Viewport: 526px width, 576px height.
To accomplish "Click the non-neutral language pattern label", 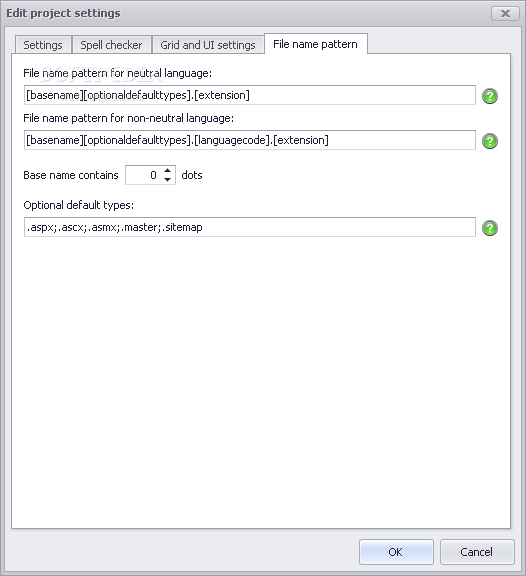I will click(x=129, y=118).
